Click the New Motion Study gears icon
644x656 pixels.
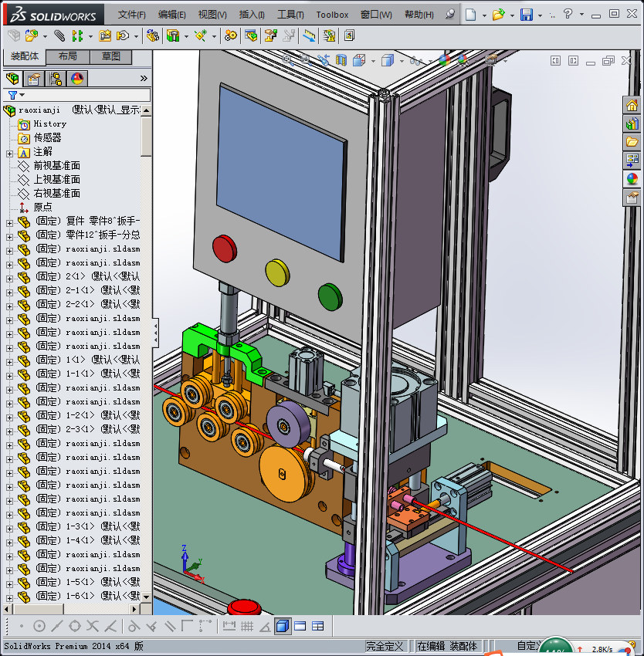coord(230,36)
